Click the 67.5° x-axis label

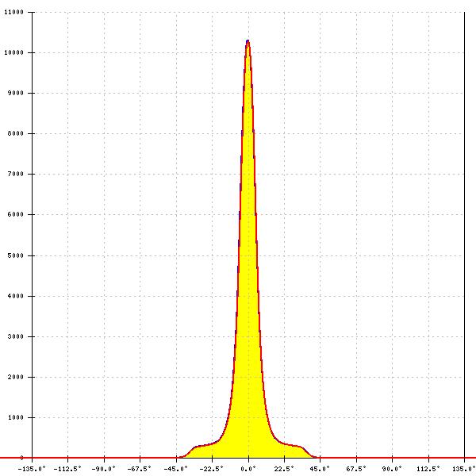pos(356,468)
